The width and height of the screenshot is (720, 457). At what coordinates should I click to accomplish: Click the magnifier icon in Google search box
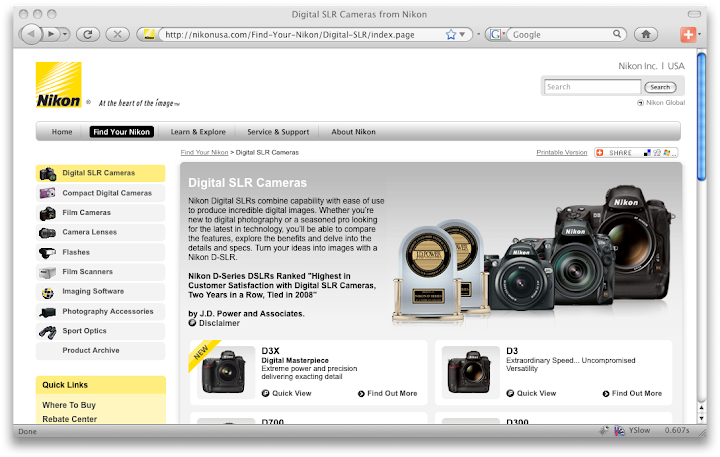click(617, 34)
